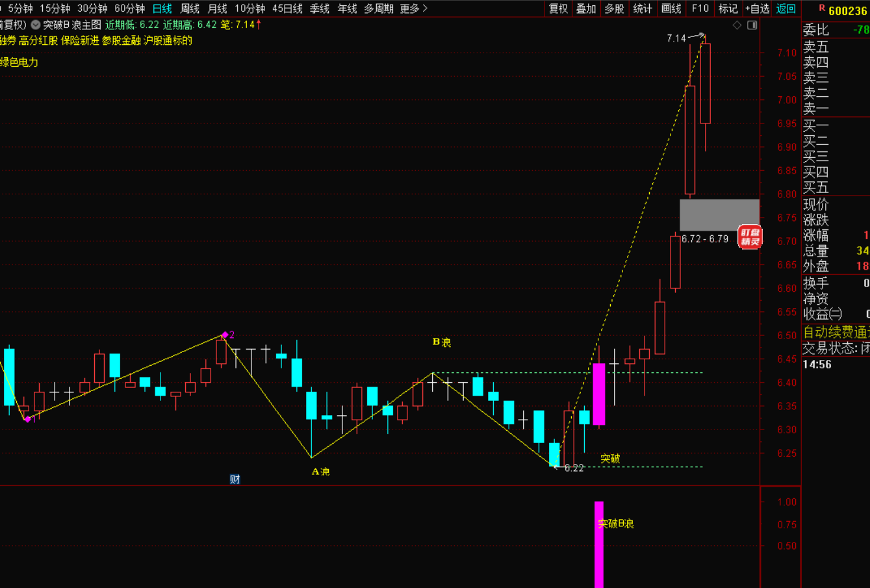Image resolution: width=870 pixels, height=588 pixels.
Task: Select the 日线 daily tab
Action: click(162, 8)
